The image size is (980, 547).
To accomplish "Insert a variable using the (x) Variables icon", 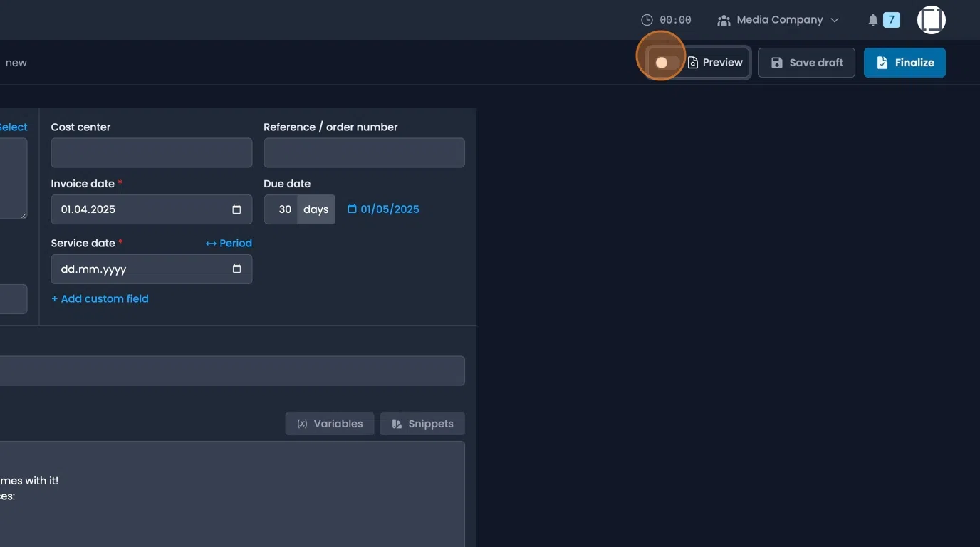I will [x=300, y=423].
